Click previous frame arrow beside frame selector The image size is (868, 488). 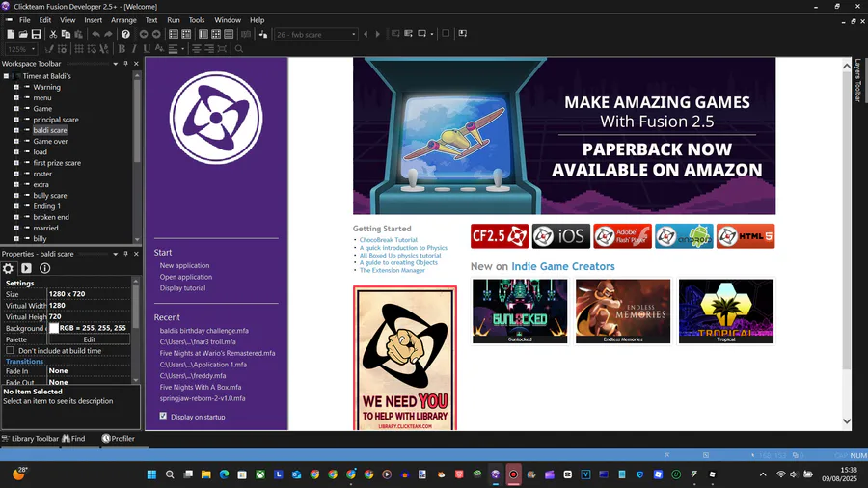[x=366, y=35]
